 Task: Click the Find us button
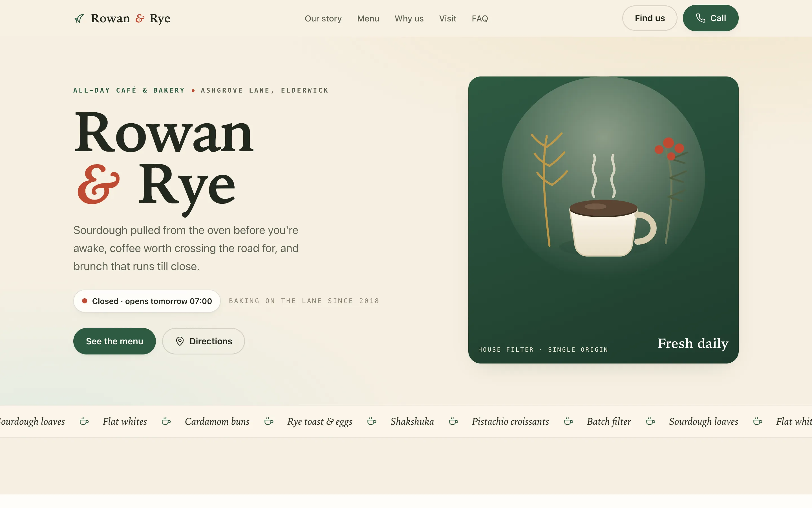click(650, 18)
